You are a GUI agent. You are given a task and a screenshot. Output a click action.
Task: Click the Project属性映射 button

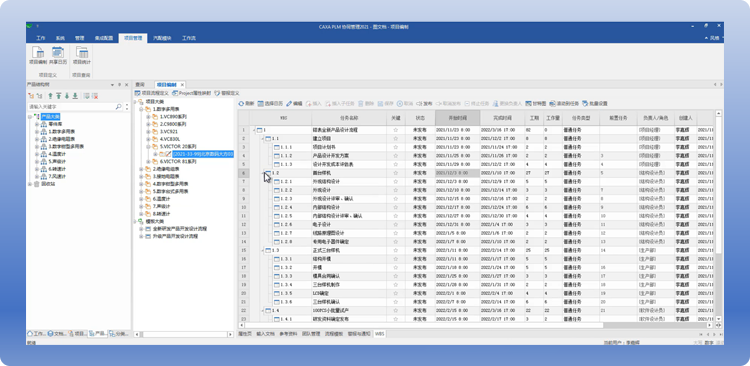coord(191,93)
